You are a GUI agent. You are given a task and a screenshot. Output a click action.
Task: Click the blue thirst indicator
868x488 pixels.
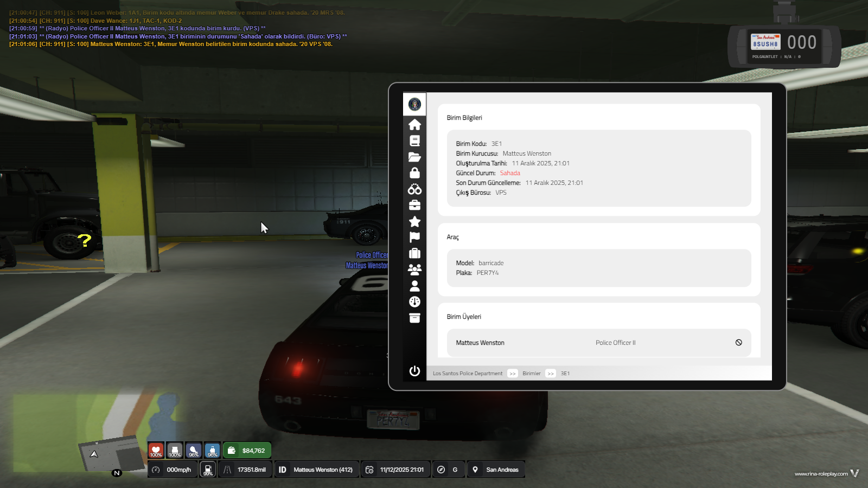click(x=212, y=450)
